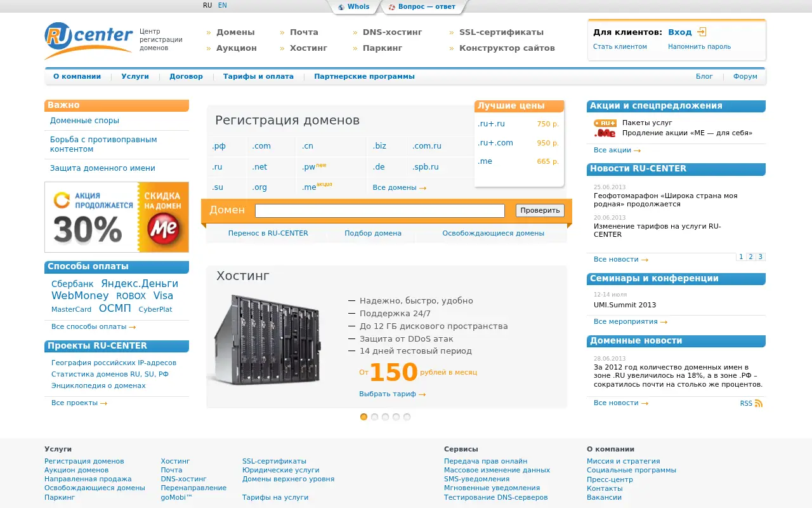The height and width of the screenshot is (508, 812).
Task: Click Яндекс.Деньги payment method
Action: 140,284
